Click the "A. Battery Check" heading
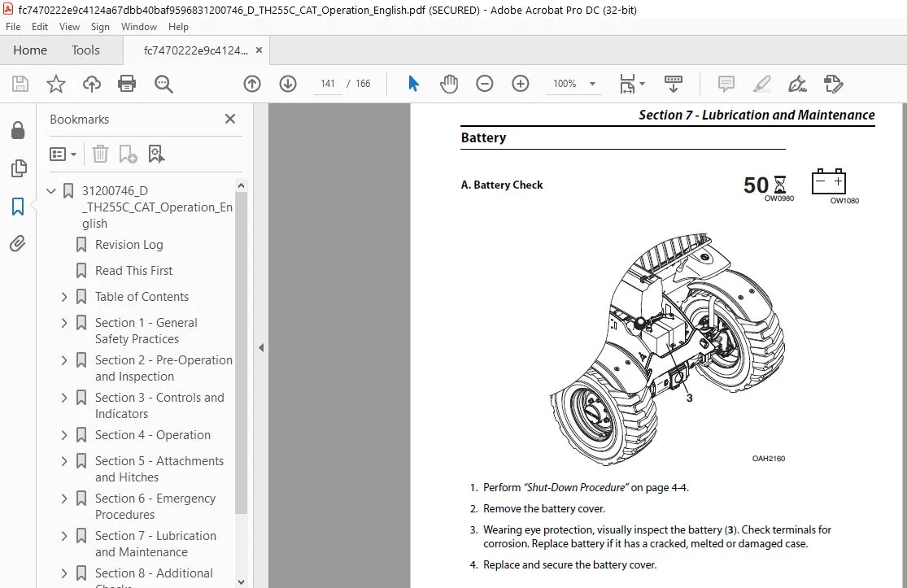907x588 pixels. pyautogui.click(x=502, y=185)
